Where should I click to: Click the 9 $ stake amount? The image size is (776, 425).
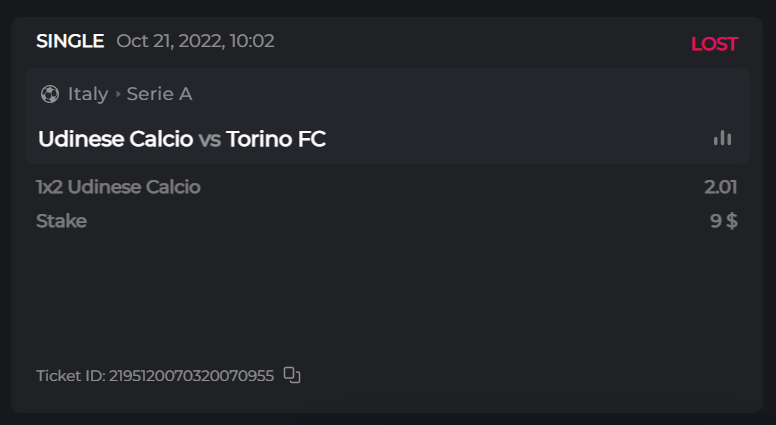724,221
